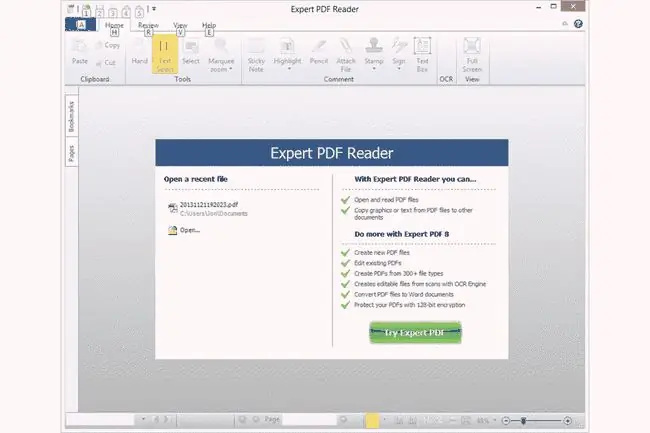Click the zoom in plus button
Viewport: 650px width, 433px height.
568,421
